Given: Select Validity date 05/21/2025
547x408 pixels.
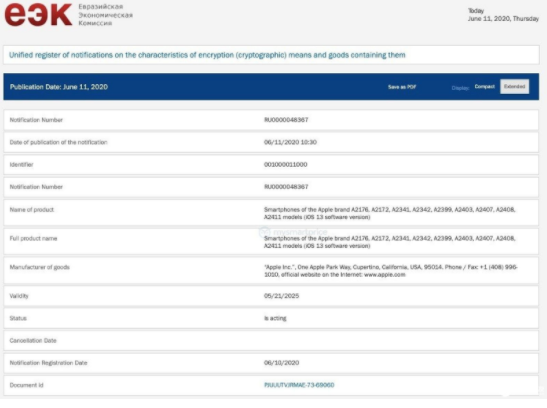Looking at the screenshot, I should click(282, 296).
